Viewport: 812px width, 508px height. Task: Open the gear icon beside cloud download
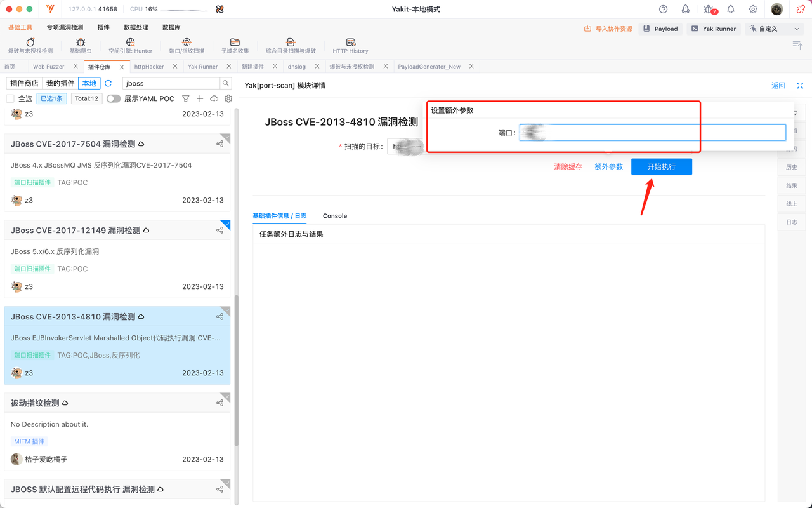[x=228, y=98]
